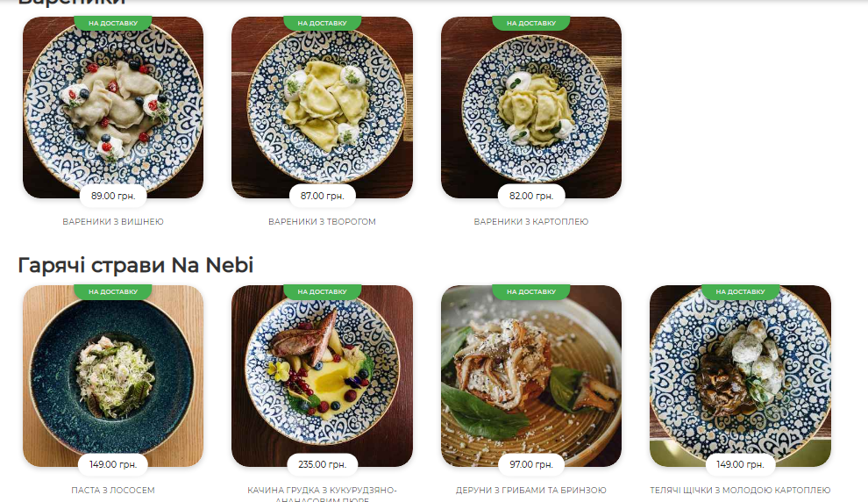Open the Вареники з картоплею dish photo
Viewport: 868px width, 502px height.
[x=531, y=107]
